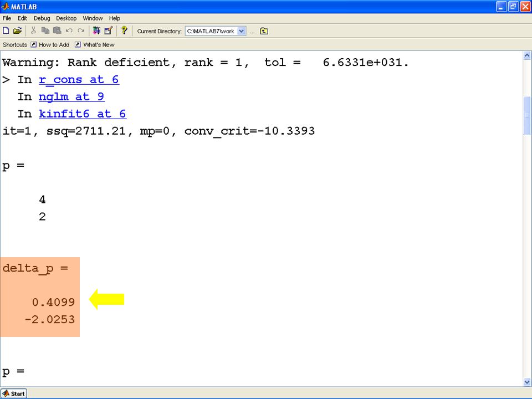The width and height of the screenshot is (532, 399).
Task: Click the Paste clipboard icon
Action: [57, 31]
